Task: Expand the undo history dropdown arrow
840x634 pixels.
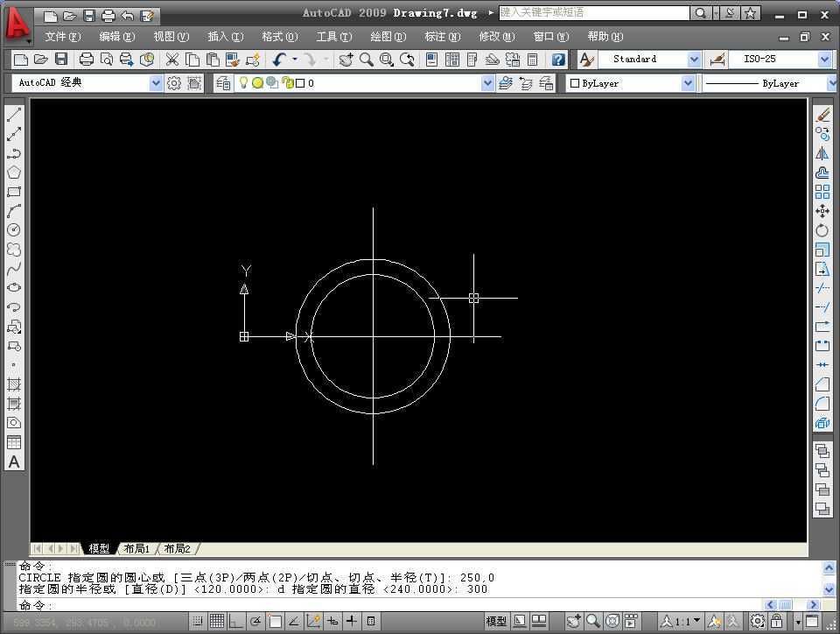Action: coord(295,59)
